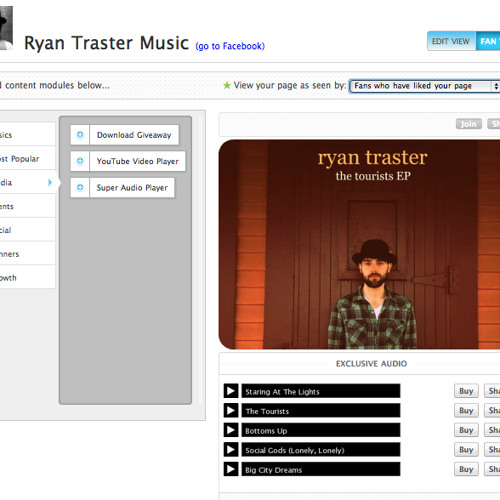The height and width of the screenshot is (500, 500).
Task: Buy the Big City Dreams track
Action: [x=466, y=469]
